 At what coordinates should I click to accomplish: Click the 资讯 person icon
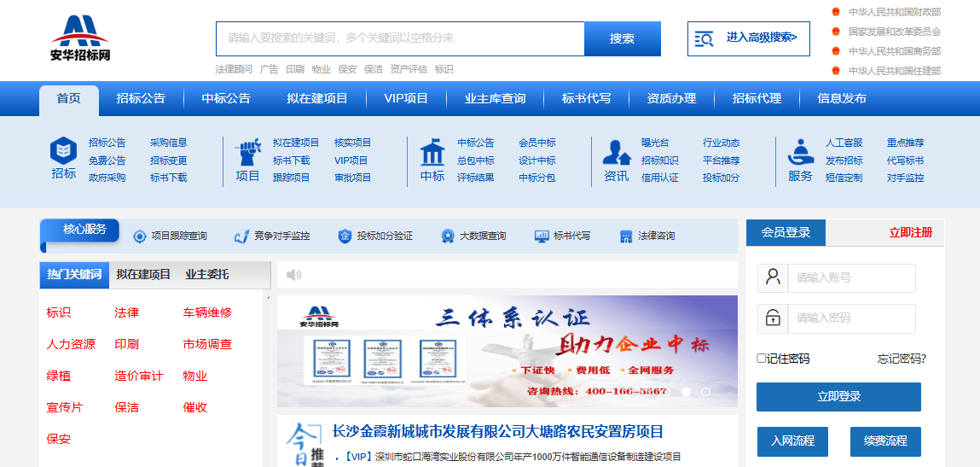[616, 152]
